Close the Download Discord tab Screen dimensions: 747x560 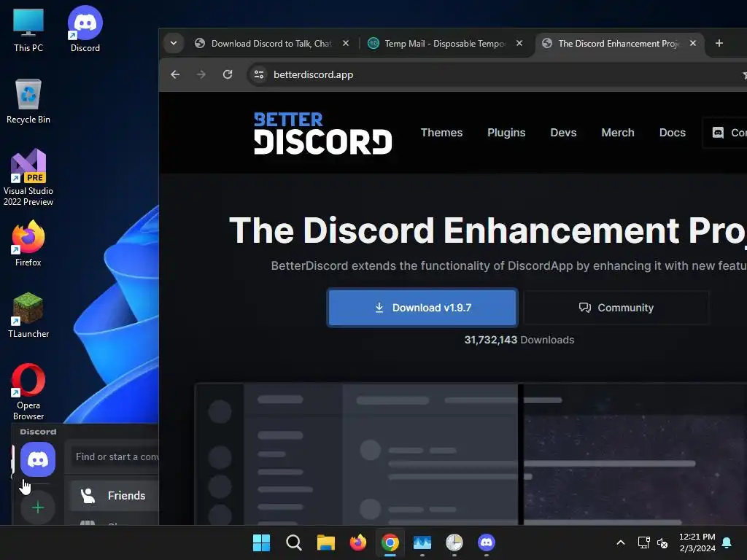click(346, 43)
